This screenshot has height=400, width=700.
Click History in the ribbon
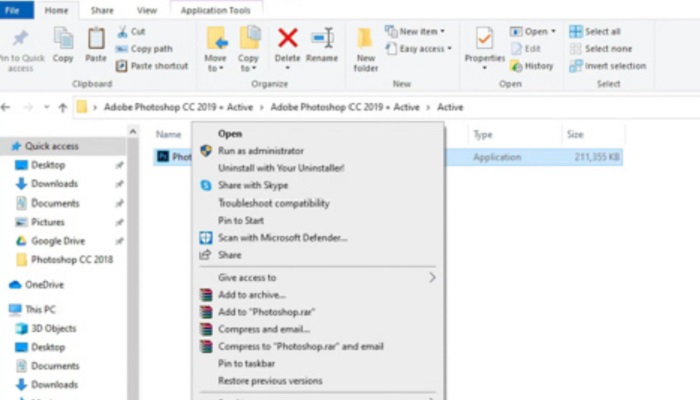[x=532, y=66]
